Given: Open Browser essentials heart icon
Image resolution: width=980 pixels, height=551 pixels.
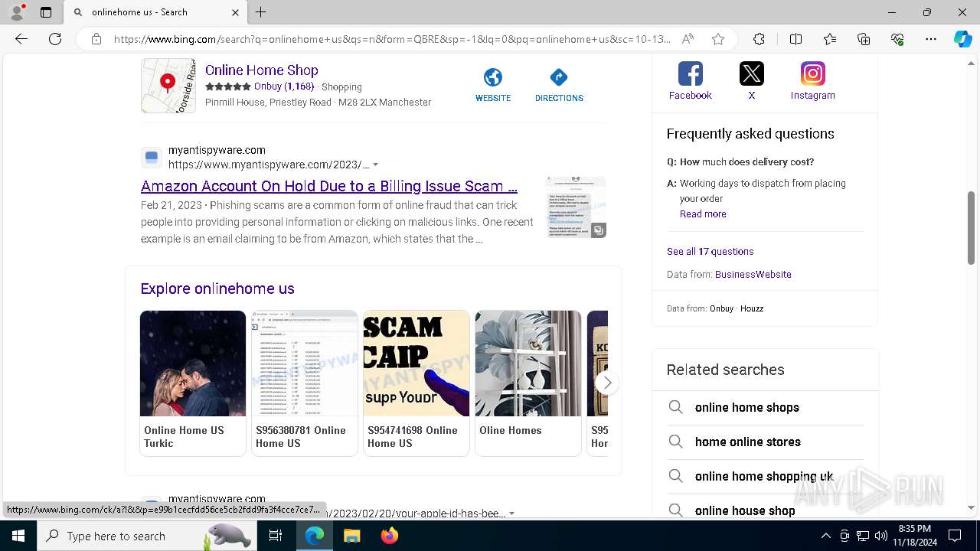Looking at the screenshot, I should coord(897,39).
